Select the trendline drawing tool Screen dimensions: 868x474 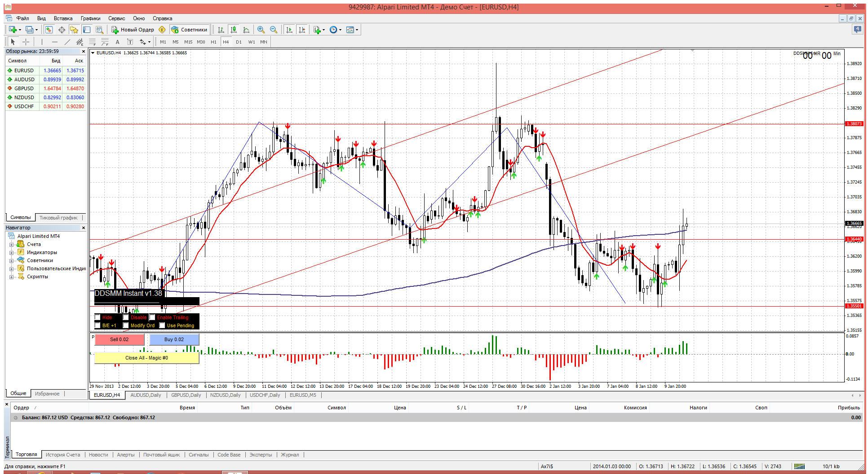tap(67, 42)
